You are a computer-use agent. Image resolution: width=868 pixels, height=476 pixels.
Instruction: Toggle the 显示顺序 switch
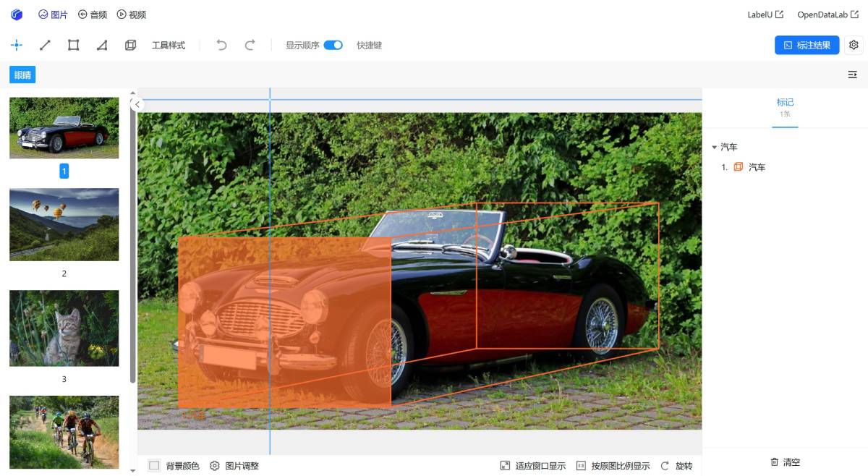333,45
